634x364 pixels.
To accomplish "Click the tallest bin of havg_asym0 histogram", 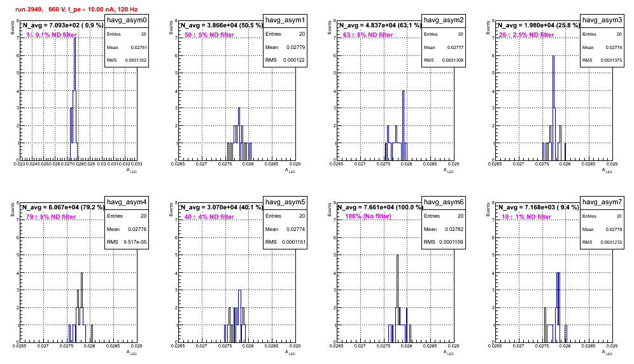I will (x=75, y=99).
